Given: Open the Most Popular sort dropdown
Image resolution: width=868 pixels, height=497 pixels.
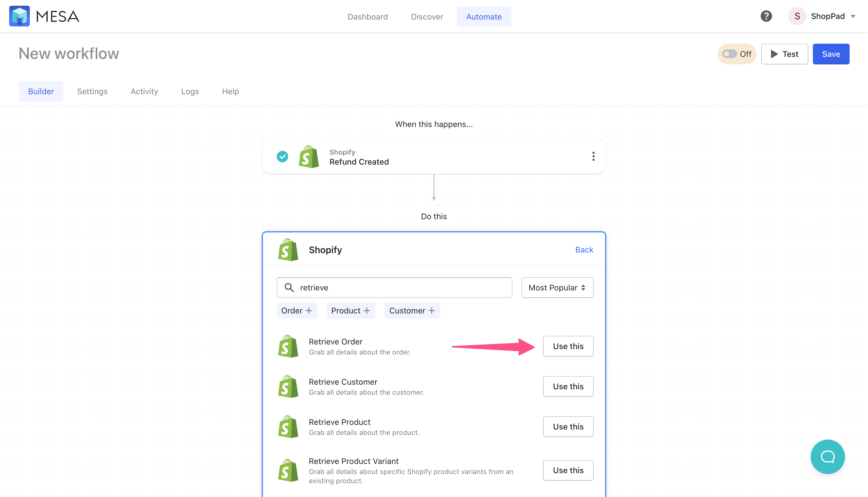Looking at the screenshot, I should coord(557,287).
